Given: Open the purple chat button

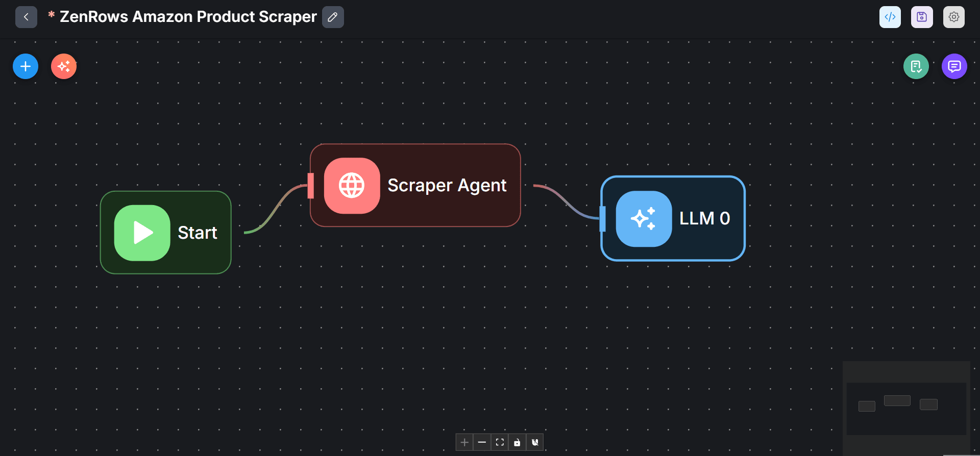Looking at the screenshot, I should click(954, 66).
